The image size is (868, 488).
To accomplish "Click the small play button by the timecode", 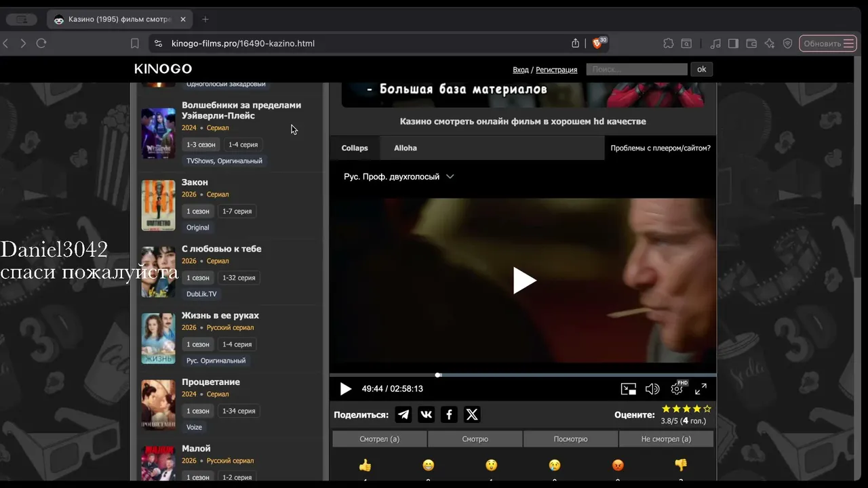I will pos(346,389).
